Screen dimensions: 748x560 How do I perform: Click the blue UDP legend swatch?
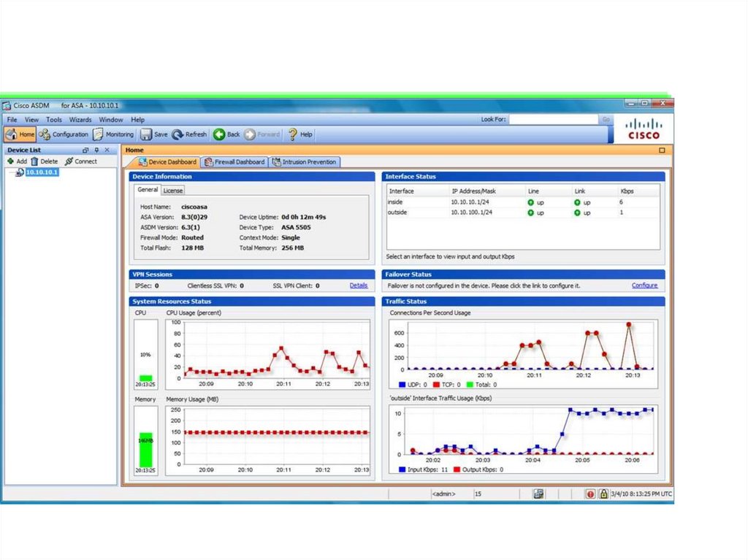tap(402, 385)
